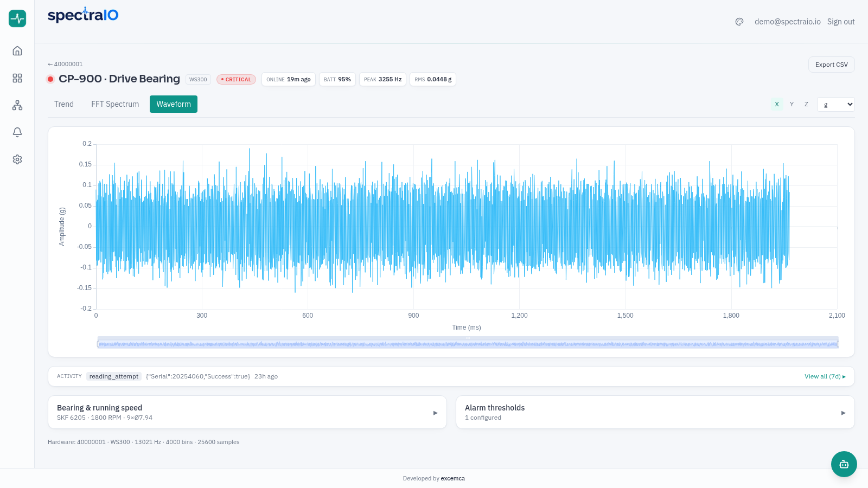Click the WS300 model badge

click(x=198, y=79)
